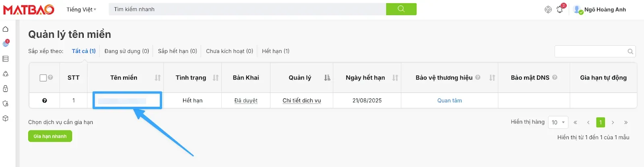The height and width of the screenshot is (167, 644).
Task: Open the Ngô Hoàng Anh account menu
Action: point(600,10)
